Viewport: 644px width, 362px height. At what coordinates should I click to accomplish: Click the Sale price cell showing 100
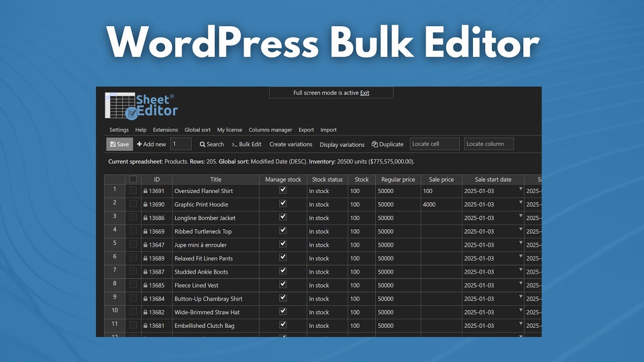tap(442, 191)
